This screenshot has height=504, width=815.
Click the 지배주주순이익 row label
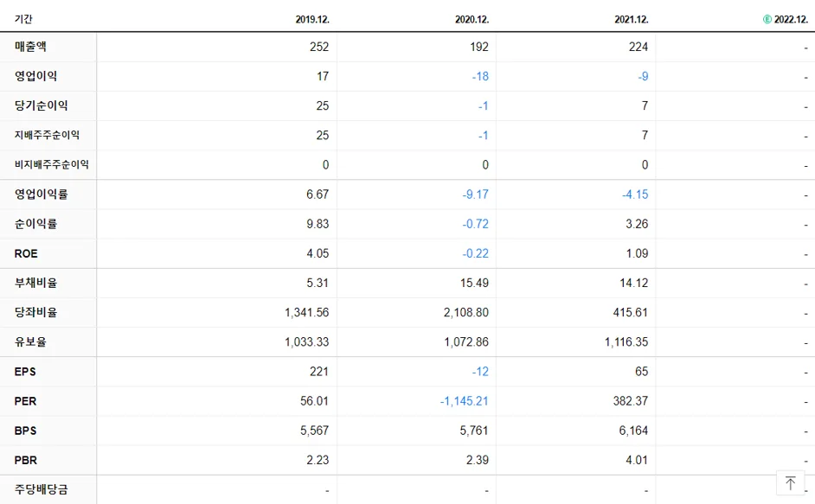point(47,135)
